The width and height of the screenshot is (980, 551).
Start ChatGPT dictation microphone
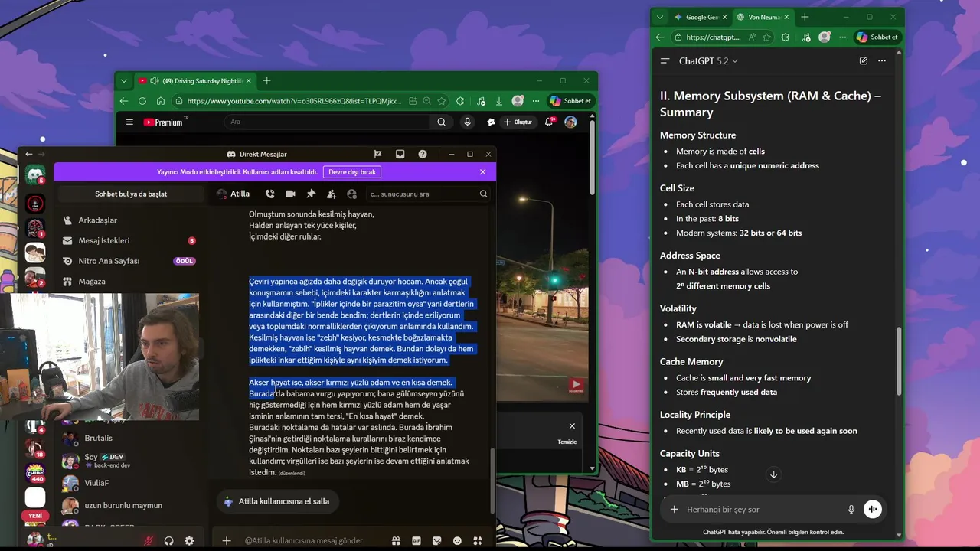pos(851,509)
